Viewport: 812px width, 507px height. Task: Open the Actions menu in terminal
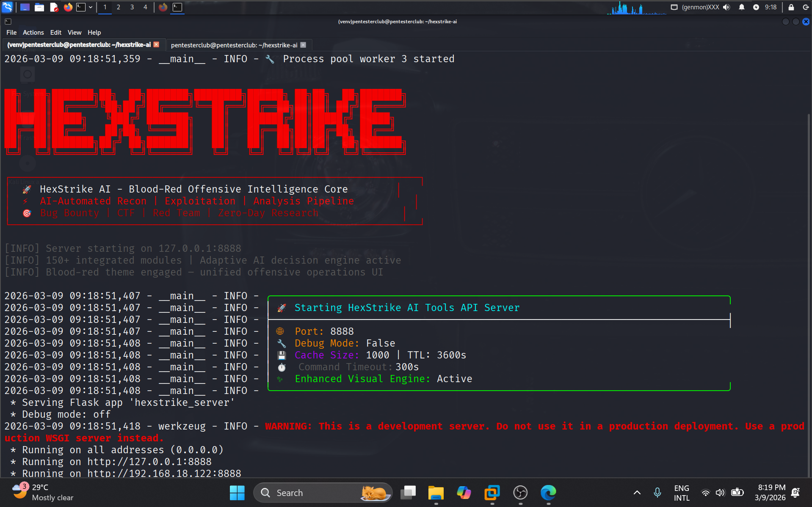click(33, 32)
